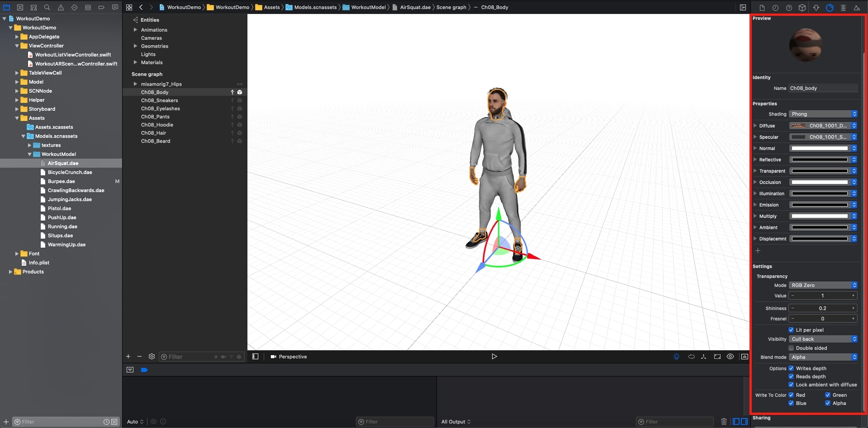Viewport: 868px width, 428px height.
Task: Click the orbit camera oval icon
Action: tap(691, 357)
